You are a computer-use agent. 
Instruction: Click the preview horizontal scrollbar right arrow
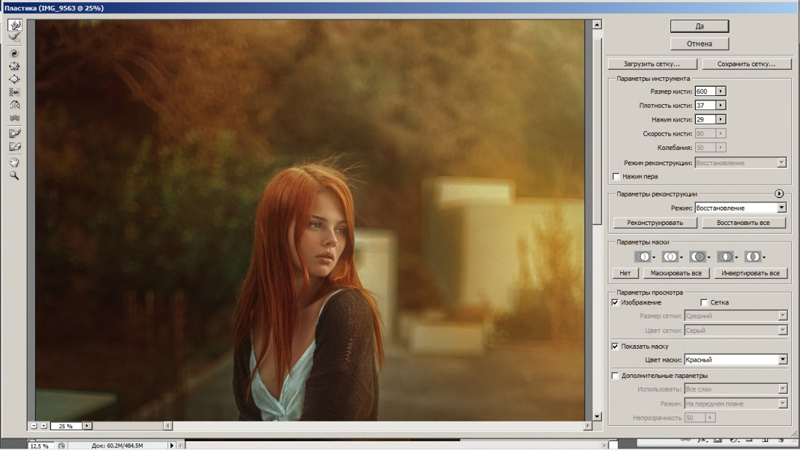coord(587,426)
